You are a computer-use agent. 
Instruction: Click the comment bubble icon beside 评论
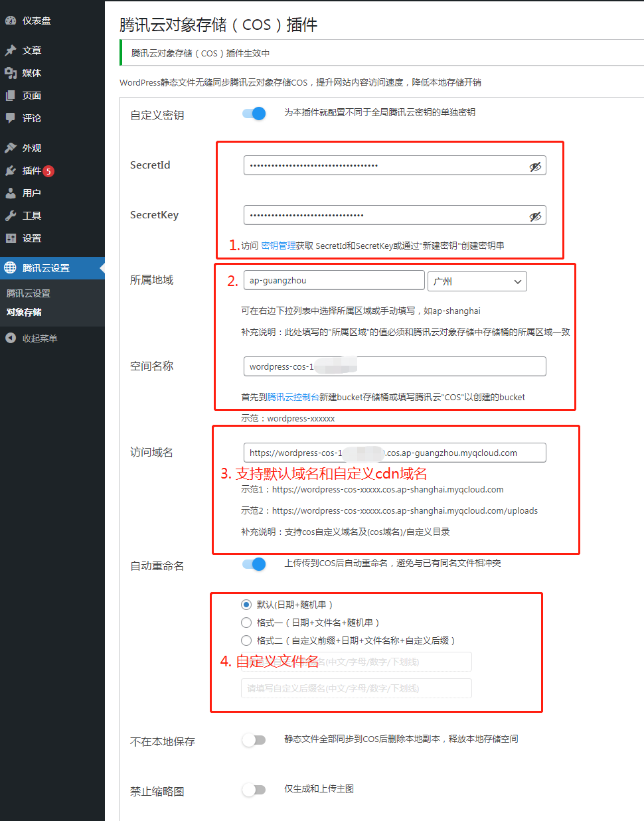click(x=11, y=118)
